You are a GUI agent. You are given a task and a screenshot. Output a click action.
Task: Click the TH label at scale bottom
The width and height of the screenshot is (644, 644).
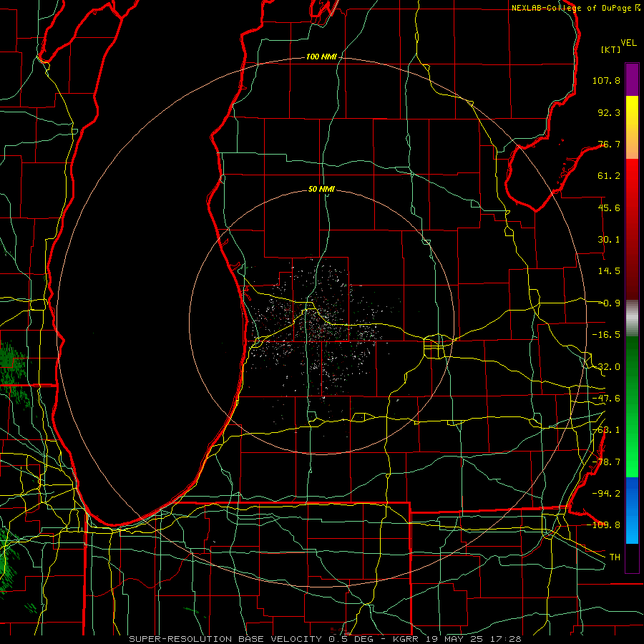615,557
